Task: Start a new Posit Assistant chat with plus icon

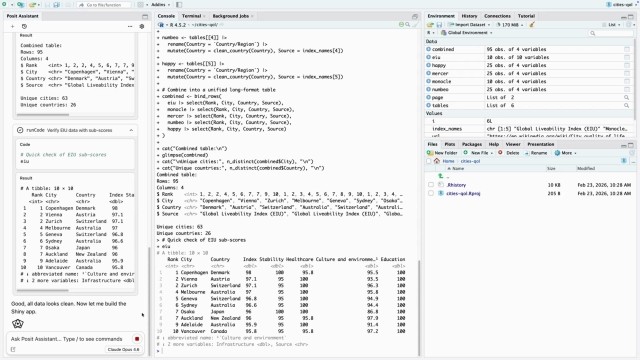Action: pos(13,26)
